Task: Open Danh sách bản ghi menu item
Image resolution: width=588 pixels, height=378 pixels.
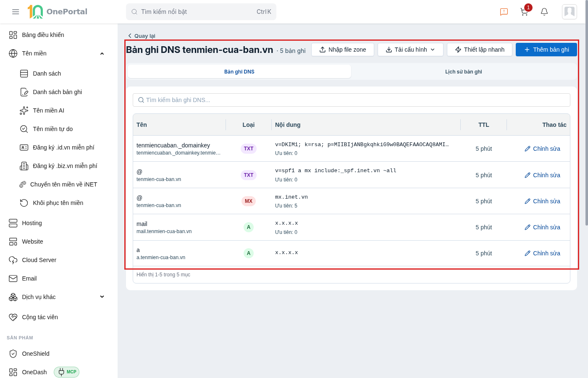Action: [x=57, y=92]
